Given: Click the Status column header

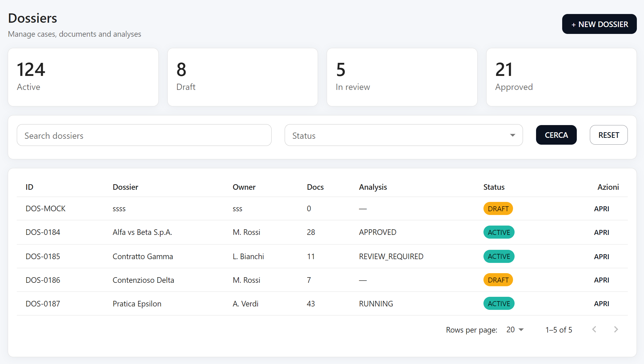Looking at the screenshot, I should [x=494, y=187].
